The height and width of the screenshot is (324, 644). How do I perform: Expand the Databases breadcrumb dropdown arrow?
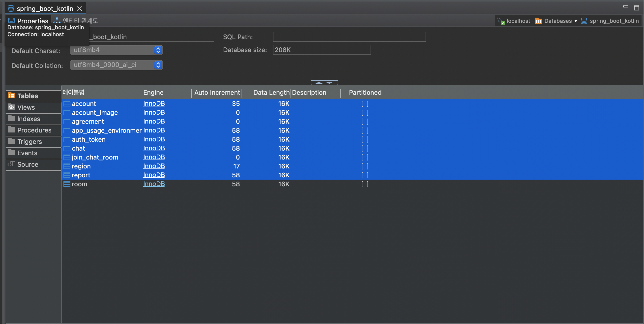pos(576,21)
